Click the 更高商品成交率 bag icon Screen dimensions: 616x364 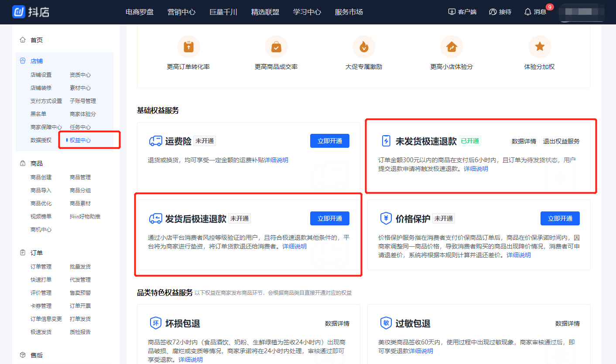276,47
